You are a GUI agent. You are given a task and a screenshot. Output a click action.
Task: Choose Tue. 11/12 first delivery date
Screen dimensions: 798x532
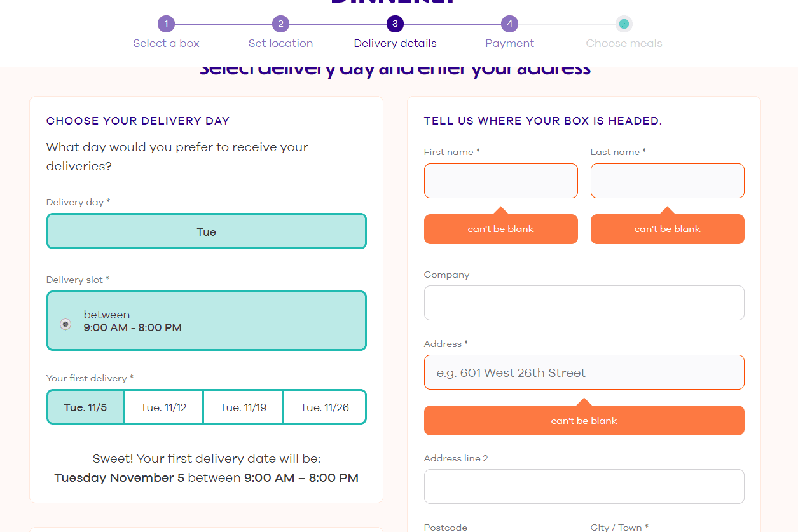pyautogui.click(x=163, y=407)
